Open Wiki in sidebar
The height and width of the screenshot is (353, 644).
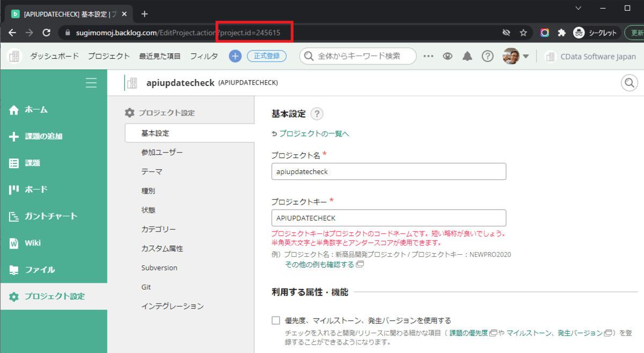point(54,243)
